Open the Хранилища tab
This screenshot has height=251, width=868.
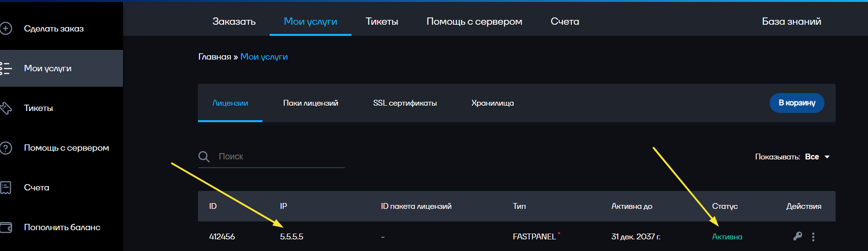[x=493, y=103]
